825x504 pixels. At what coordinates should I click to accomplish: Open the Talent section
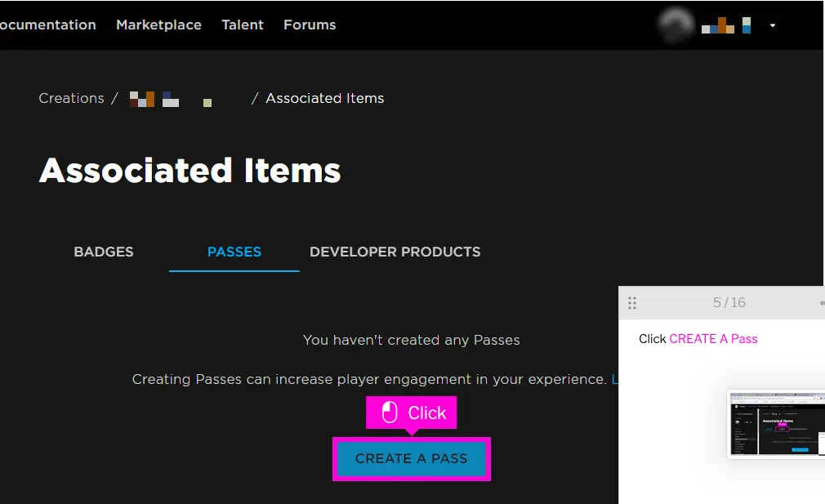(x=243, y=25)
